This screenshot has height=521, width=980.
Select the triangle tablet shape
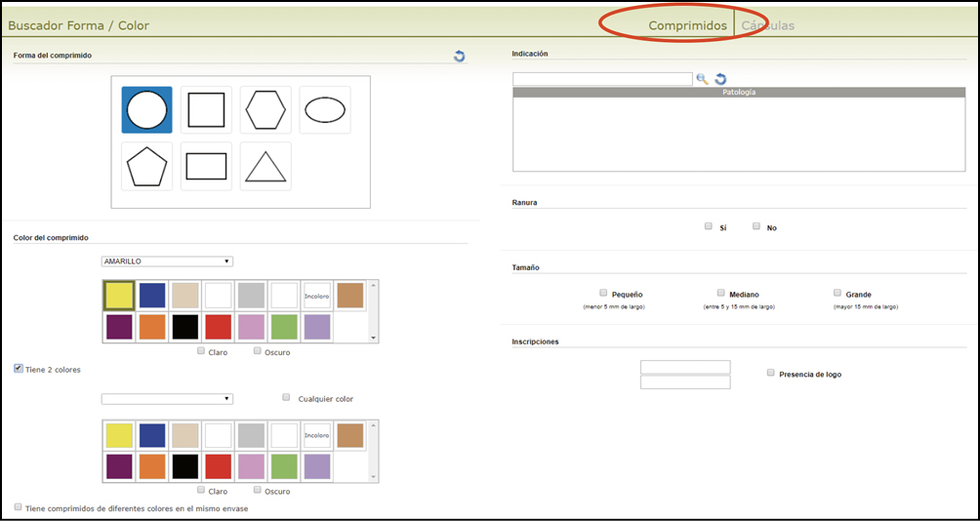pos(265,167)
